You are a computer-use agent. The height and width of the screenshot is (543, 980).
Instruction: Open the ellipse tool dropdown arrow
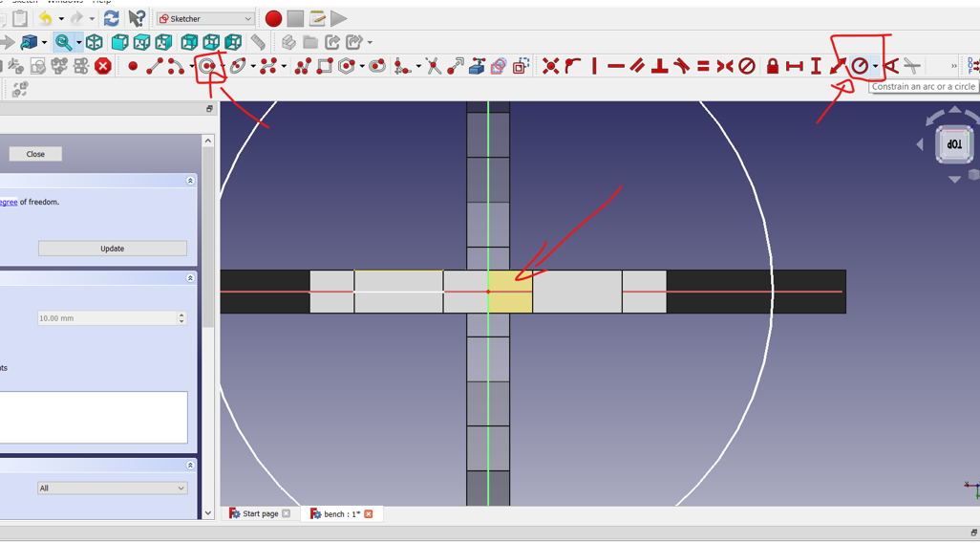[253, 66]
